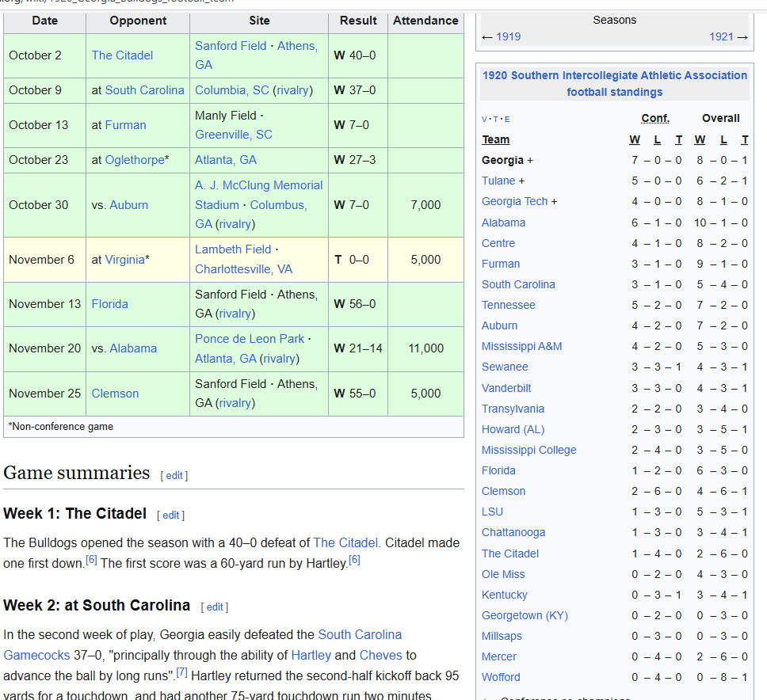Image resolution: width=767 pixels, height=700 pixels.
Task: Open Wofford in the standings
Action: (501, 677)
